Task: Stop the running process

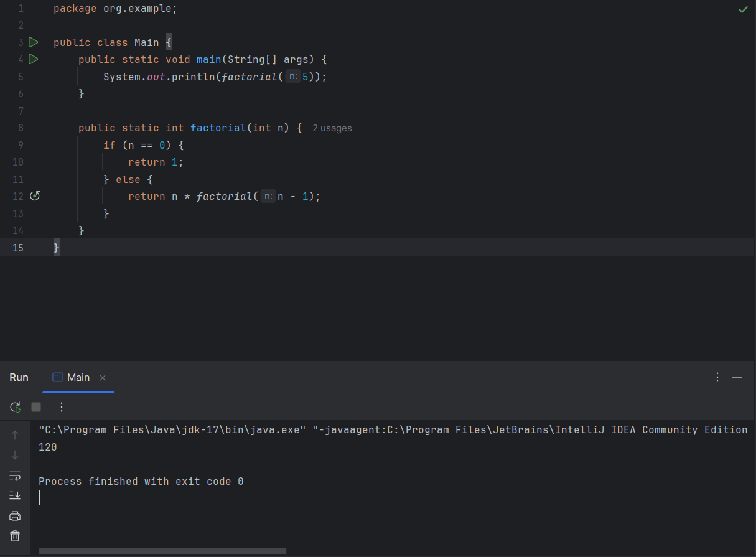Action: [36, 407]
